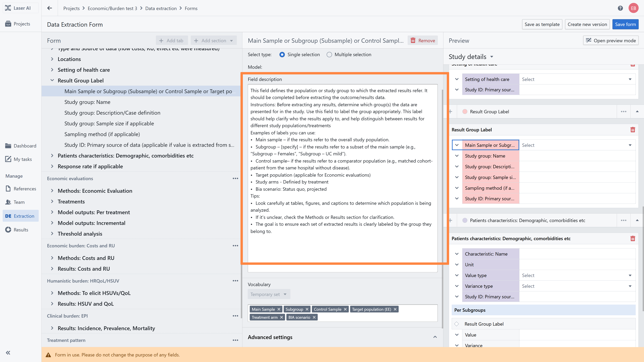Open Extraction in the sidebar

(20, 216)
